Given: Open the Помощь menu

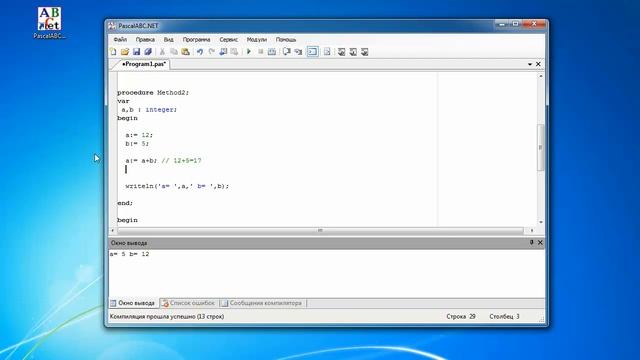Looking at the screenshot, I should [x=286, y=40].
